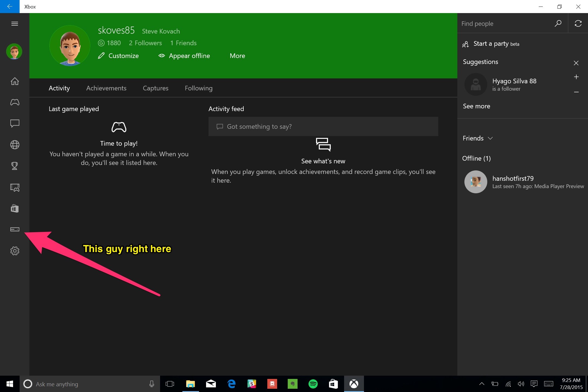
Task: Toggle Appear offline status
Action: pyautogui.click(x=184, y=56)
